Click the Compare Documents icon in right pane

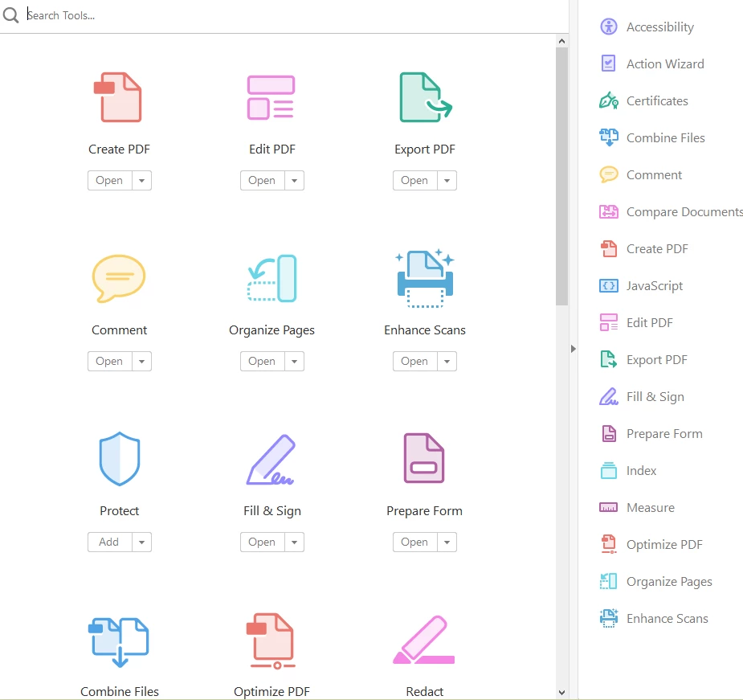coord(608,211)
